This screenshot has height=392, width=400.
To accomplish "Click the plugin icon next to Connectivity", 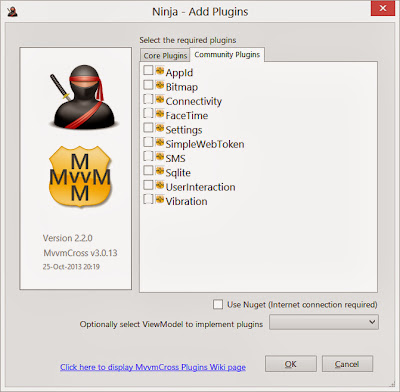I will [x=160, y=99].
